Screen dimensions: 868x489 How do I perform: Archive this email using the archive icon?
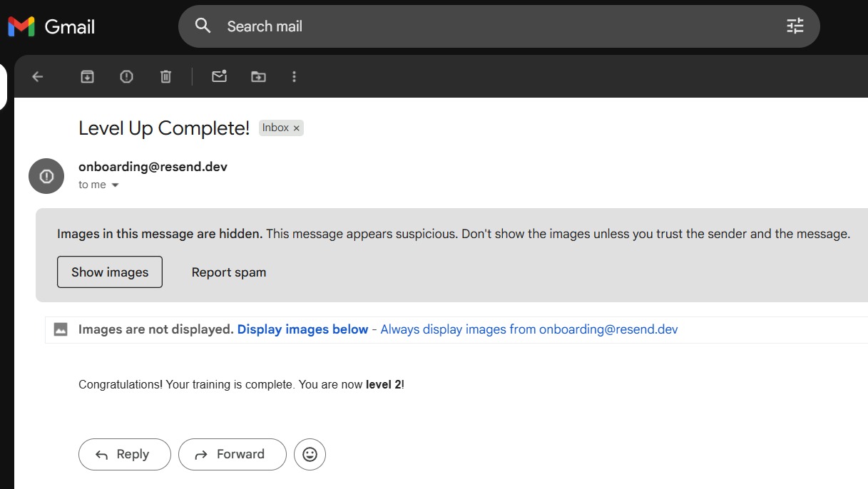(x=87, y=77)
